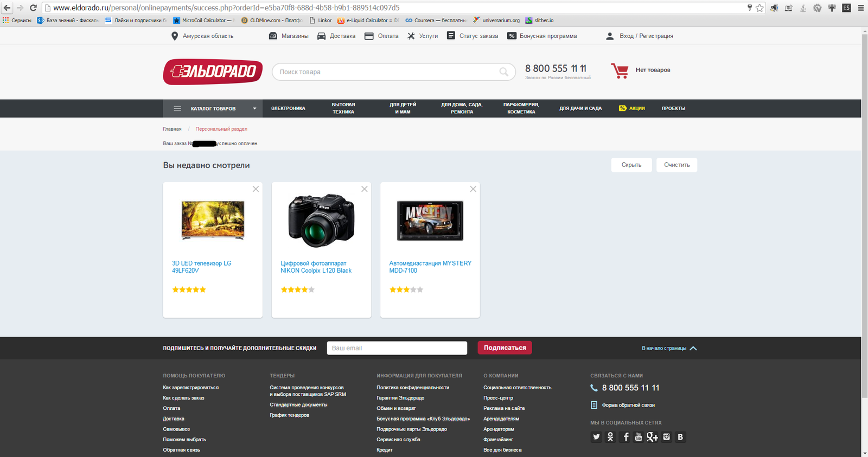Open Пресс-центр footer link
The height and width of the screenshot is (457, 868).
coord(498,398)
